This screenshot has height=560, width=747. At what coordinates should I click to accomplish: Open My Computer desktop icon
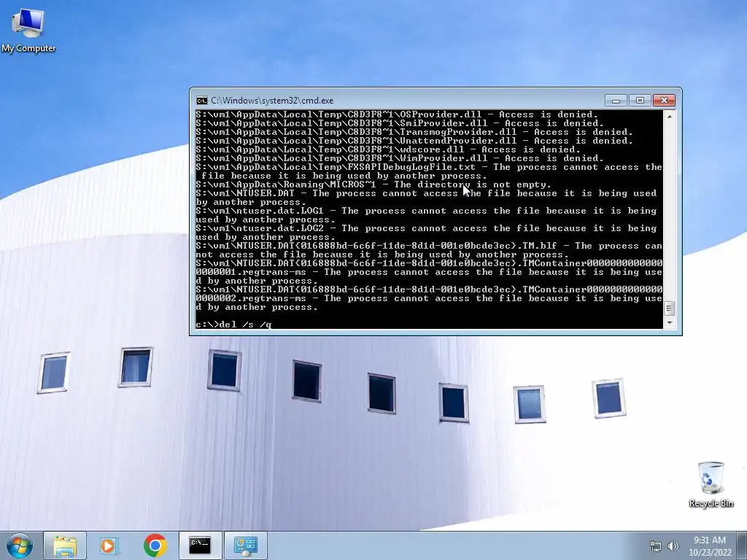[28, 30]
